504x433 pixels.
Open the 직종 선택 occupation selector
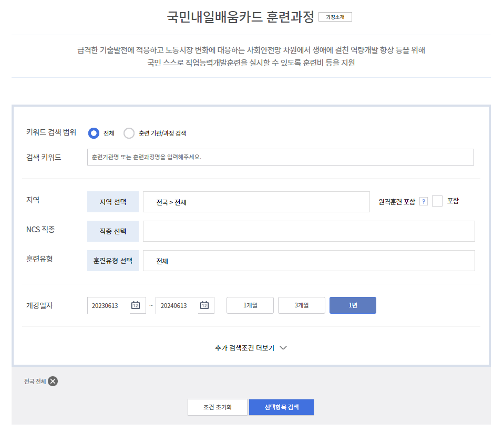point(112,231)
